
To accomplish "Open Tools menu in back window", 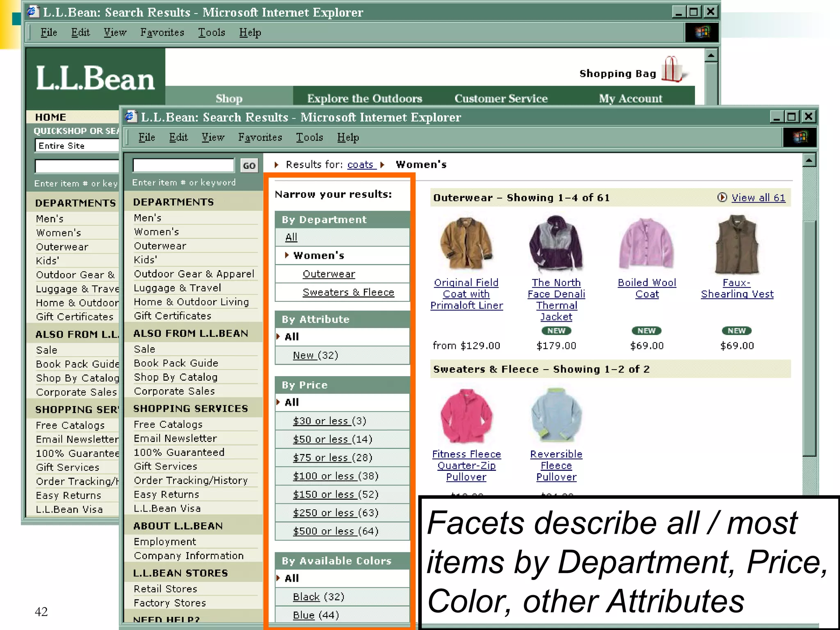I will pos(212,32).
